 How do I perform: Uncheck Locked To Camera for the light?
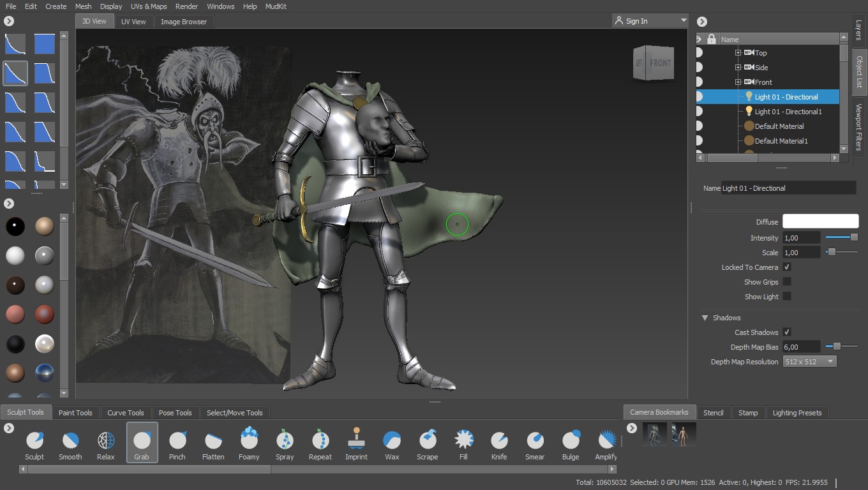pos(787,267)
